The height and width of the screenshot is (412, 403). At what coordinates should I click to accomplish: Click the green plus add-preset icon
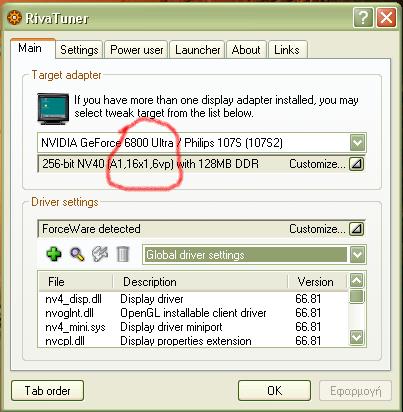(x=54, y=254)
